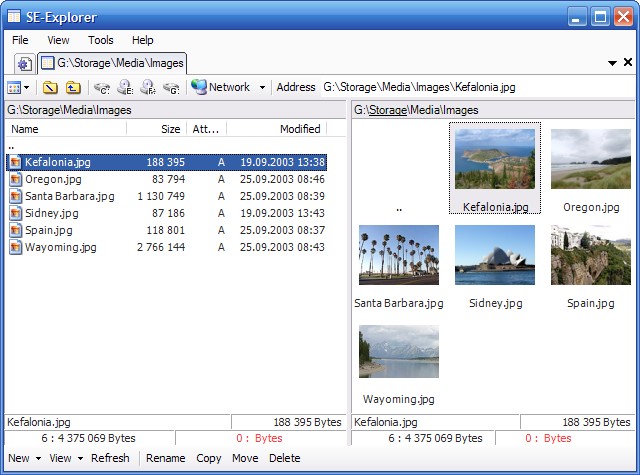The height and width of the screenshot is (475, 640).
Task: Click the Wayoming.jpg file icon in list
Action: (x=16, y=247)
